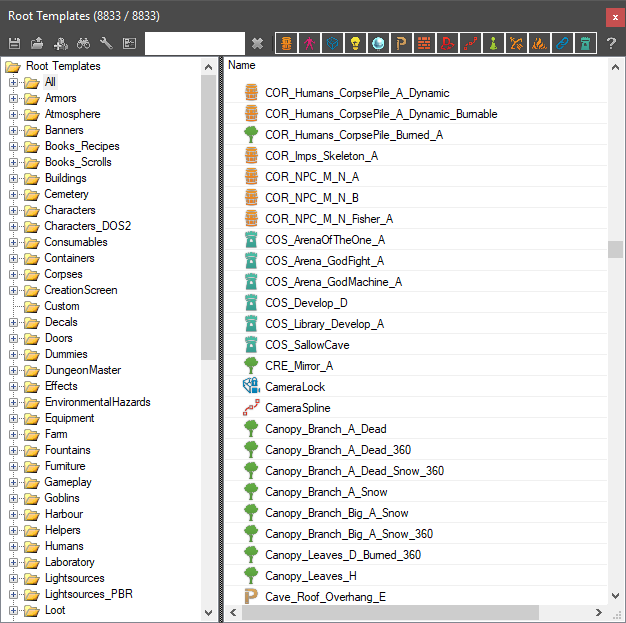Open help with the question mark icon
This screenshot has width=626, height=623.
pyautogui.click(x=611, y=43)
